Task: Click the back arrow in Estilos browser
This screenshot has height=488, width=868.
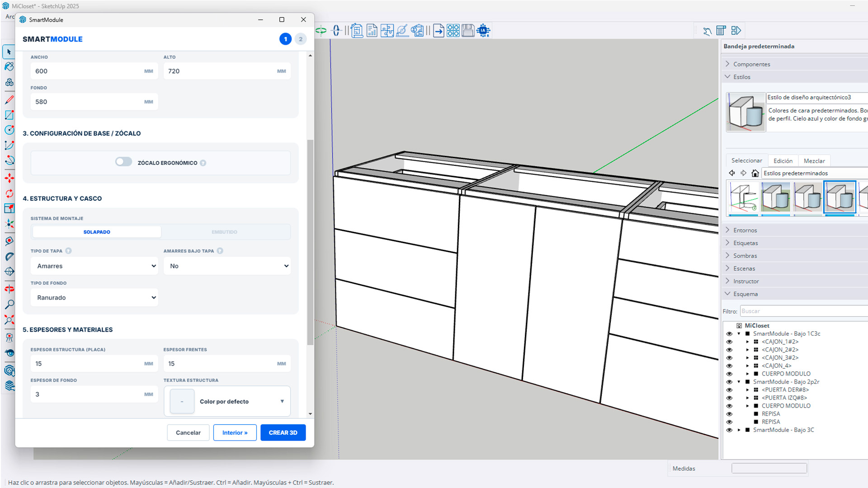Action: click(732, 173)
